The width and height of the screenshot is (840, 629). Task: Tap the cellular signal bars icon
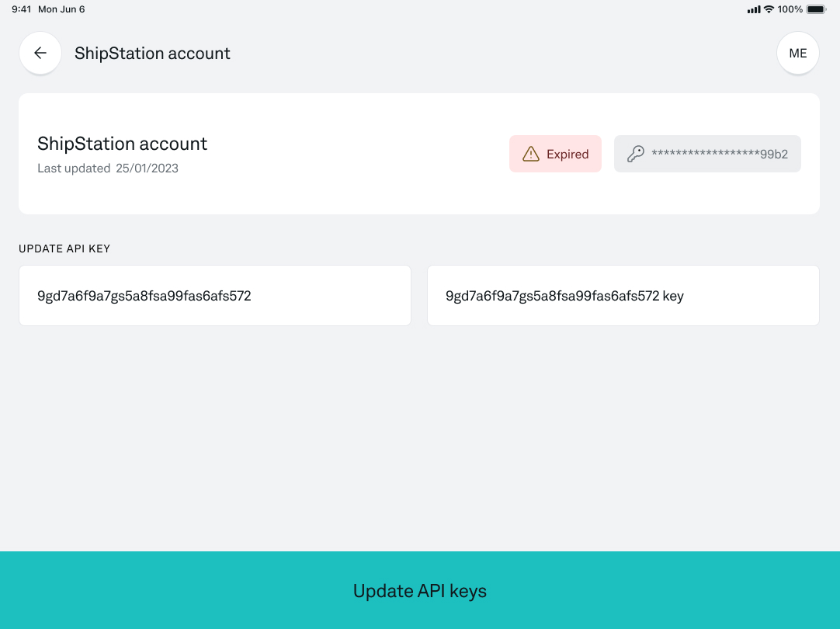point(753,9)
